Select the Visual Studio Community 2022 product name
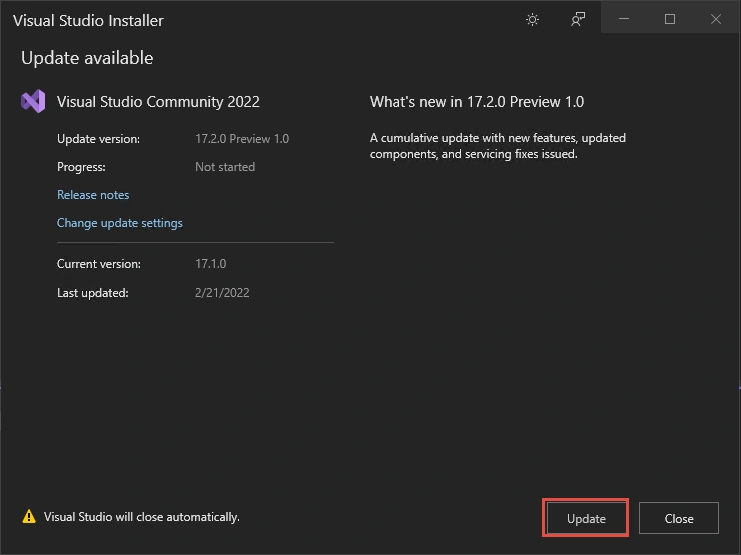The width and height of the screenshot is (741, 555). (x=158, y=102)
